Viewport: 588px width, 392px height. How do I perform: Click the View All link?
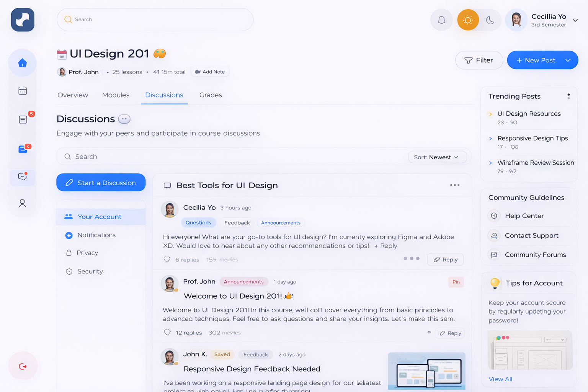pyautogui.click(x=500, y=379)
